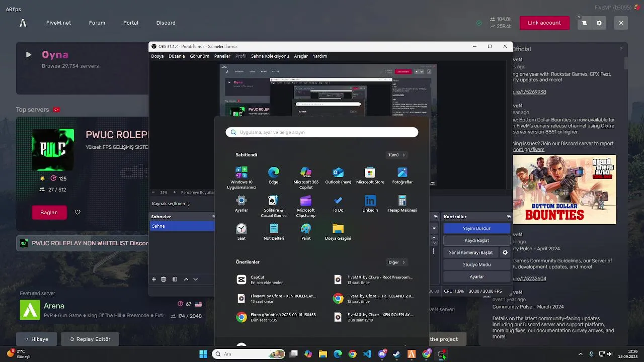Image resolution: width=644 pixels, height=362 pixels.
Task: Open OBS Görünüm menu
Action: point(199,56)
